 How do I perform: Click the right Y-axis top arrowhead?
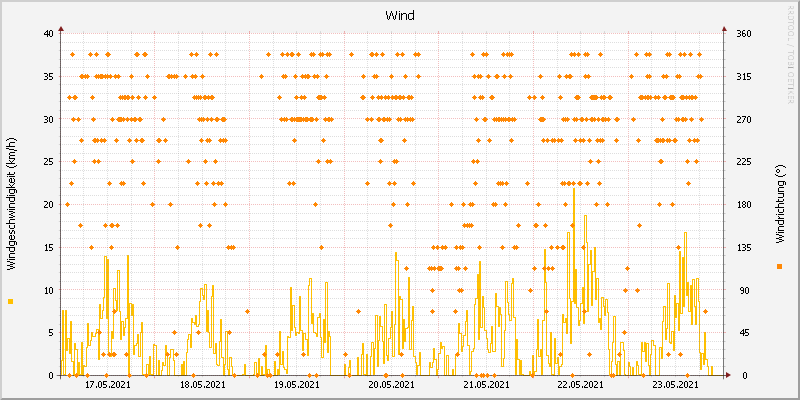(x=724, y=29)
